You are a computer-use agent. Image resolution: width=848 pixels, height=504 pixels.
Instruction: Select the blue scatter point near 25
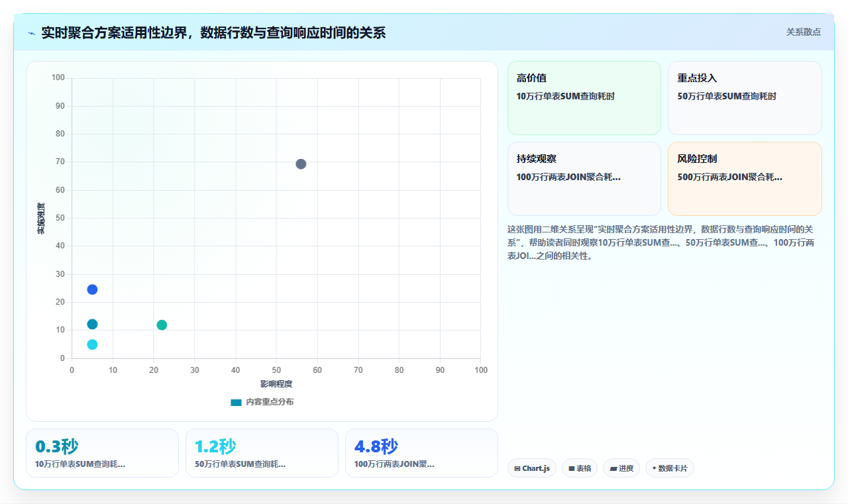click(92, 289)
